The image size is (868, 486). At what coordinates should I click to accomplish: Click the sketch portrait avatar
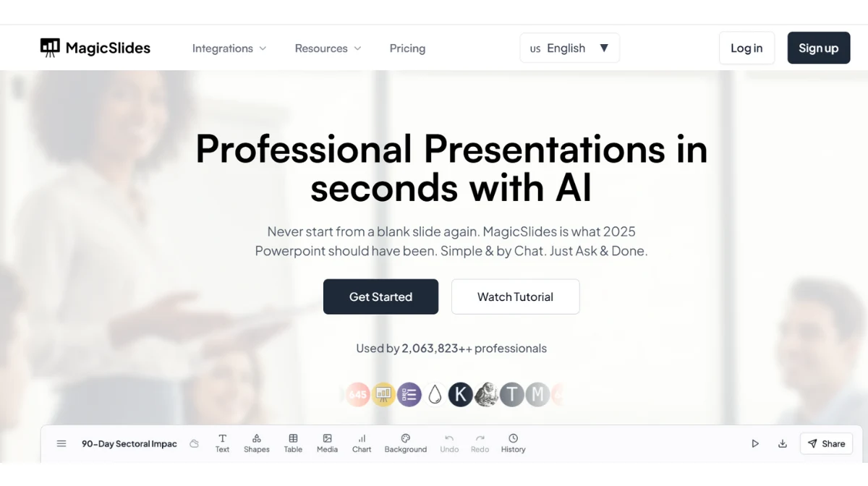click(486, 394)
